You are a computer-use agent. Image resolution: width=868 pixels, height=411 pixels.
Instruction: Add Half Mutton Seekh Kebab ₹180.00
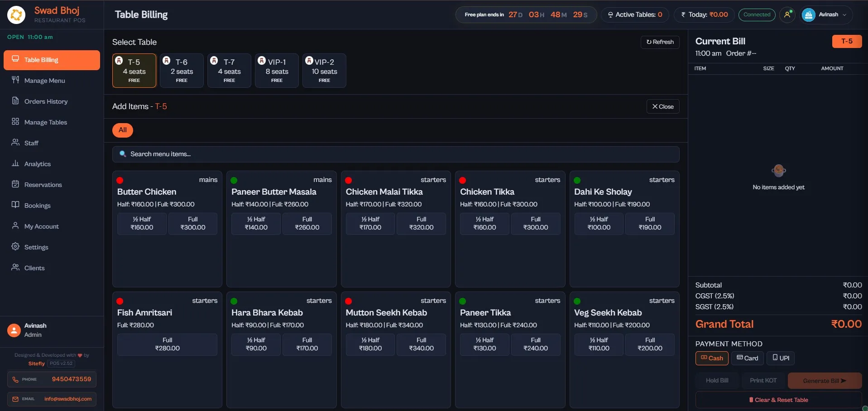click(370, 344)
